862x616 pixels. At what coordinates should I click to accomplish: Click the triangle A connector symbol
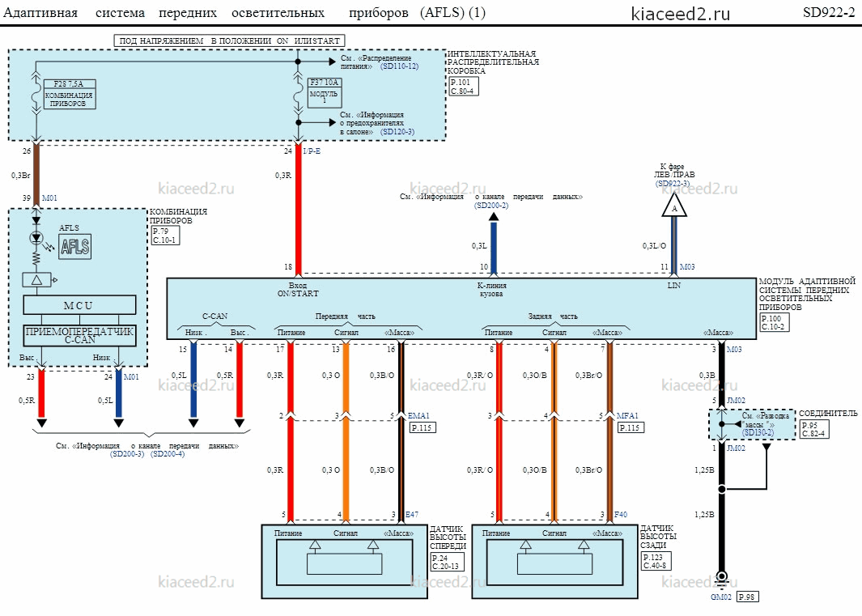coord(674,207)
